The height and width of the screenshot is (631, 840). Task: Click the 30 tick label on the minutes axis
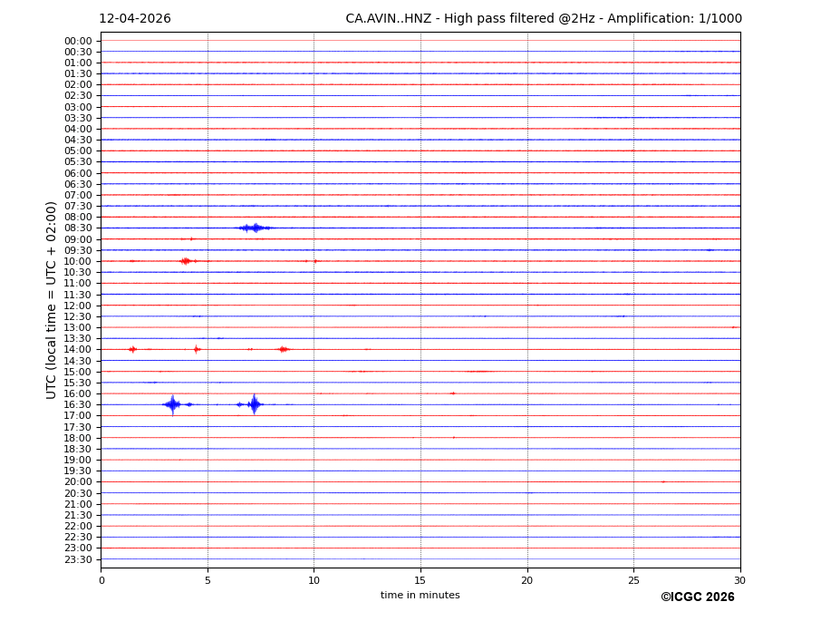click(739, 580)
